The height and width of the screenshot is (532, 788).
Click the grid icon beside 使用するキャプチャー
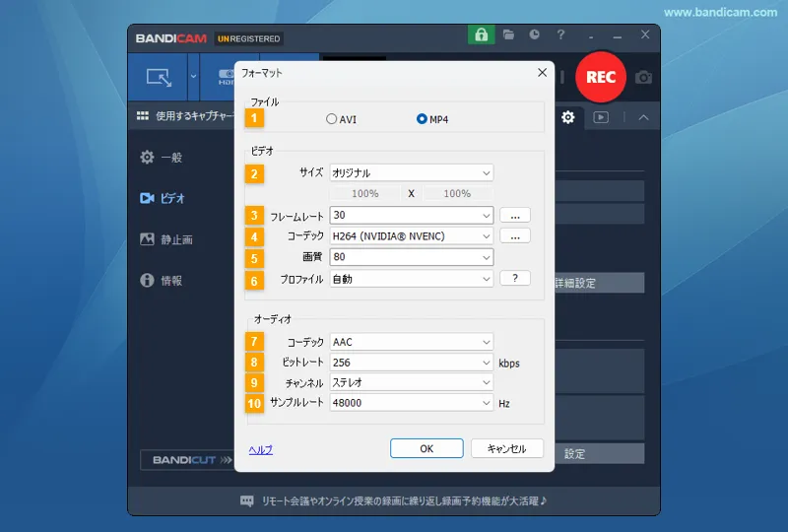[x=143, y=115]
